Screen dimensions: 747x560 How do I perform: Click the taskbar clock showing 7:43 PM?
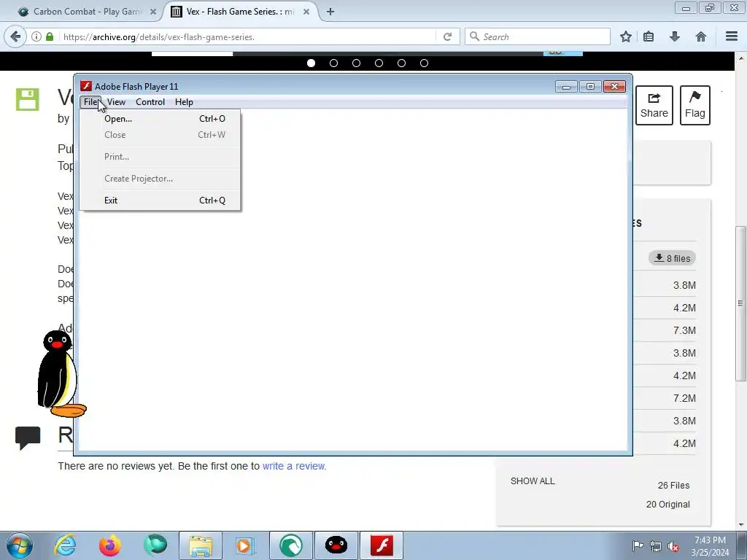click(x=711, y=546)
